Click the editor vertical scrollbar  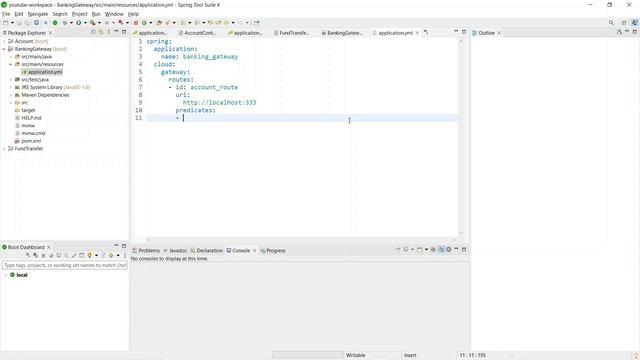[x=461, y=137]
